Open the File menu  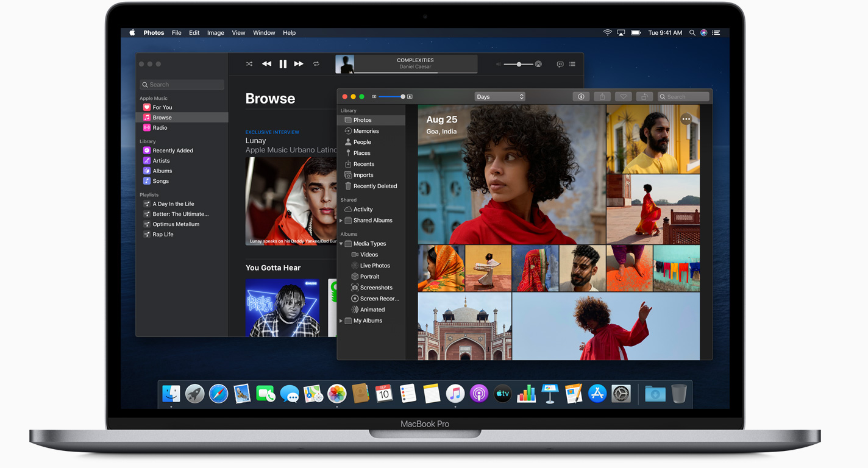click(x=176, y=33)
